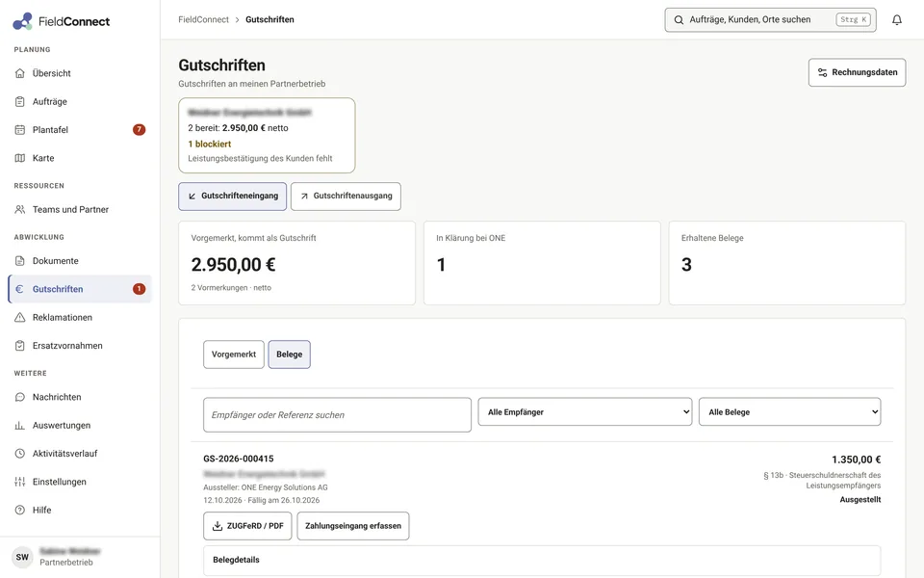
Task: Open Übersicht via its home icon
Action: 20,73
